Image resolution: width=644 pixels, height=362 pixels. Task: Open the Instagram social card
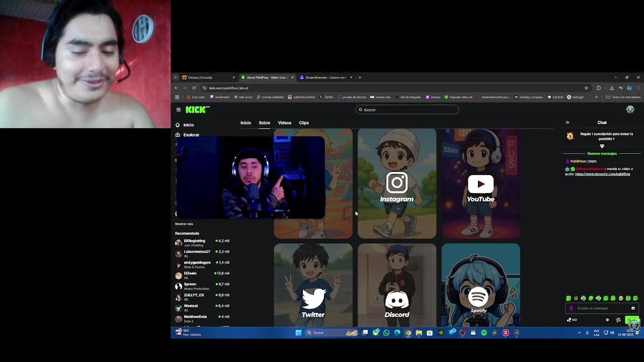397,184
